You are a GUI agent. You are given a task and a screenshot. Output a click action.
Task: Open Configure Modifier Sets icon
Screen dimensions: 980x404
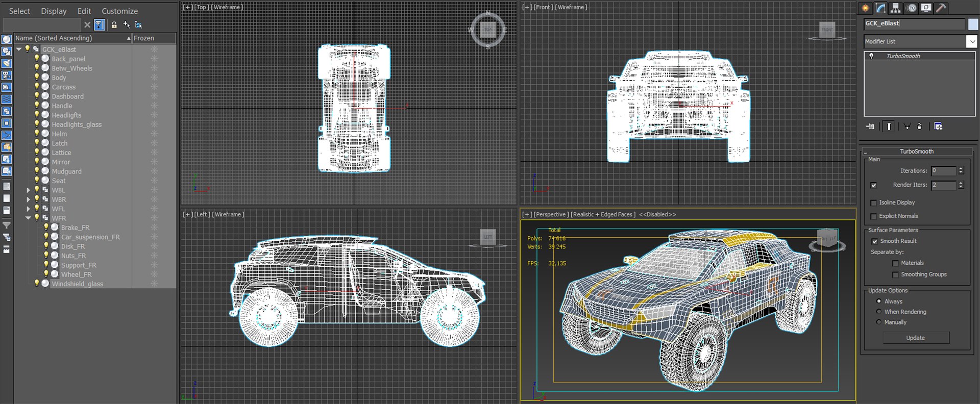click(938, 127)
